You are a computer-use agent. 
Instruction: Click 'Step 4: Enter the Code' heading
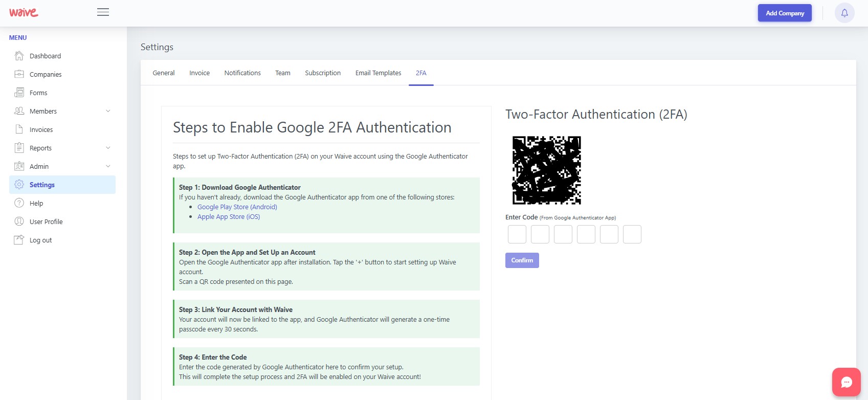[213, 357]
